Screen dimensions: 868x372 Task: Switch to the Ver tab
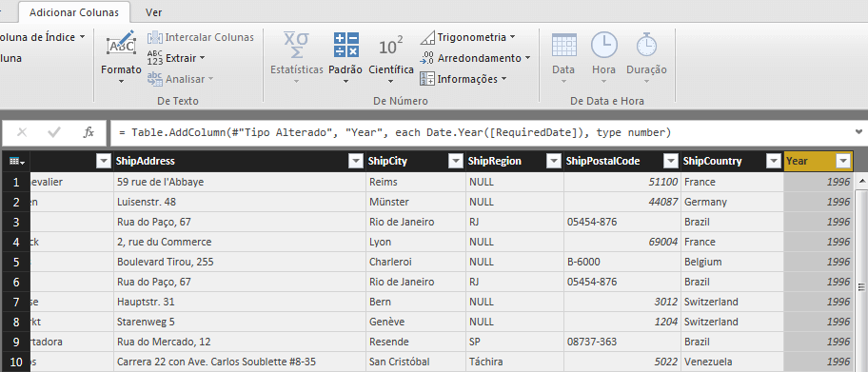click(x=154, y=12)
